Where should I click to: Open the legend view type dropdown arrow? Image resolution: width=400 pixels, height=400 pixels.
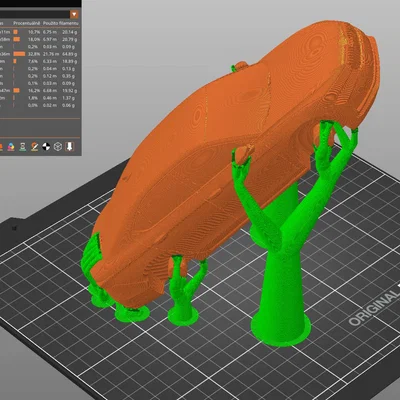[74, 14]
